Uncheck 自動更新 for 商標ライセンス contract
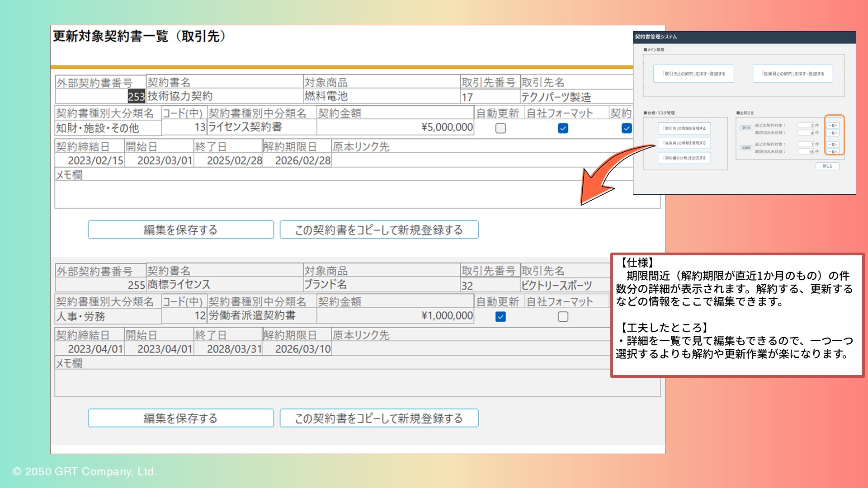 (x=500, y=317)
